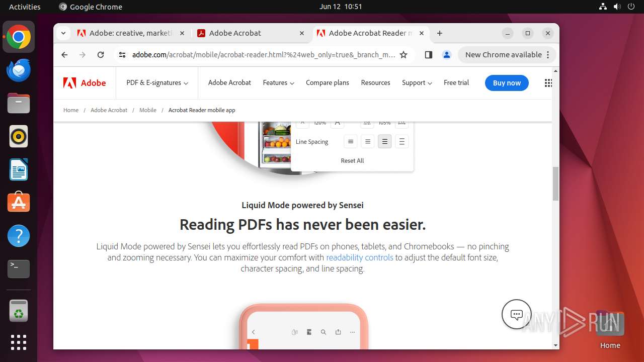
Task: Open Files manager from the dock
Action: pos(19,104)
